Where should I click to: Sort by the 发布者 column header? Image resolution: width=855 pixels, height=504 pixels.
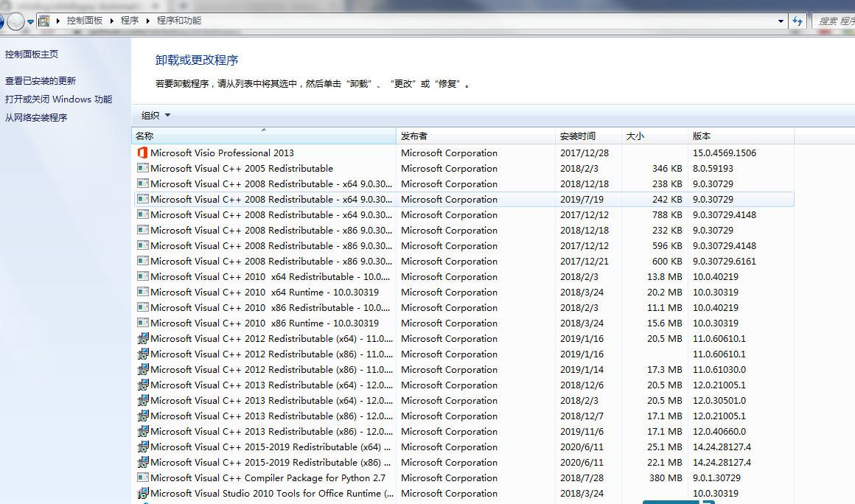pyautogui.click(x=475, y=136)
